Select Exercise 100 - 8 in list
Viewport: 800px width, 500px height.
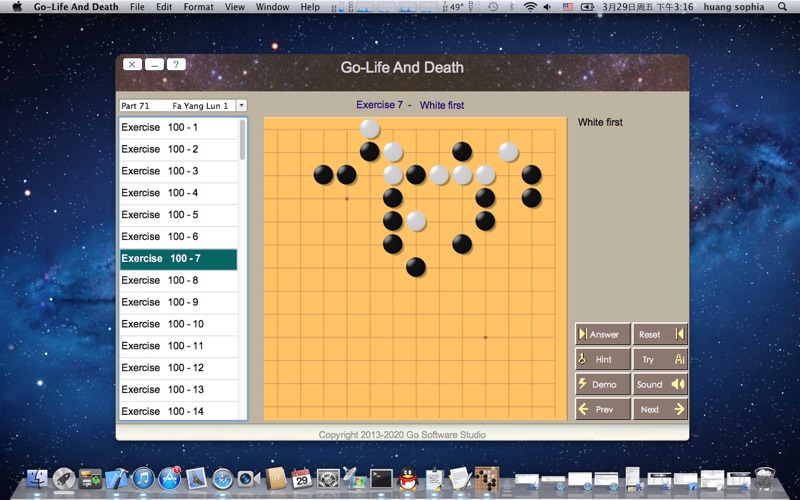[x=179, y=281]
